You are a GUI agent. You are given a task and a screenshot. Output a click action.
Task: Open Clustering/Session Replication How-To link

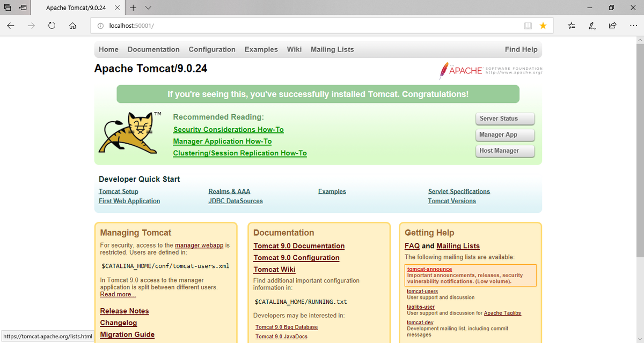(x=240, y=153)
